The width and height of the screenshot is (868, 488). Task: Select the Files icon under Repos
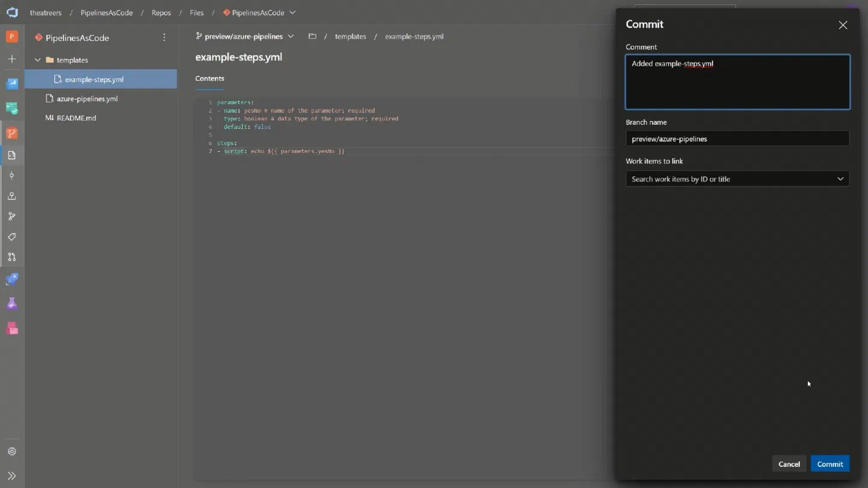[11, 155]
